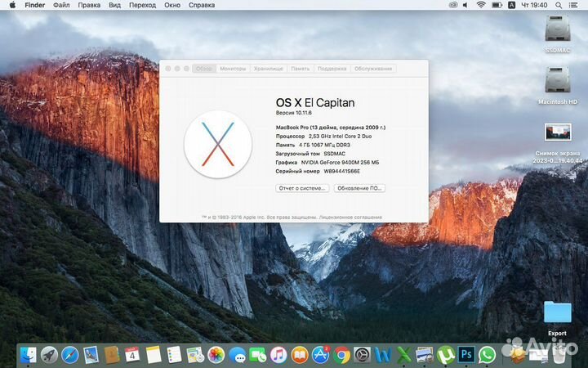Click the 2,53 GHz Intel Core 2 Duo processor value
The image size is (588, 368).
340,137
